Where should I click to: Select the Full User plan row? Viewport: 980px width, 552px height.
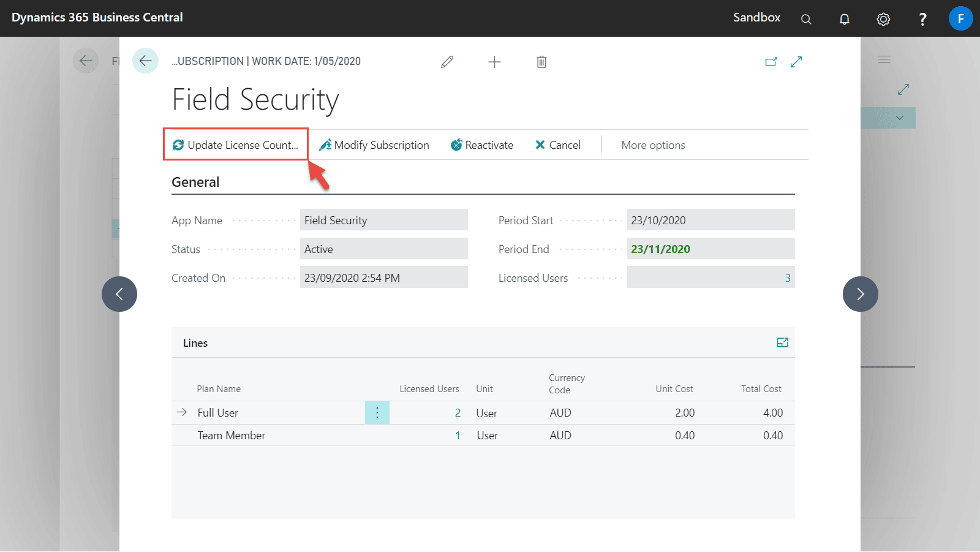click(x=483, y=413)
